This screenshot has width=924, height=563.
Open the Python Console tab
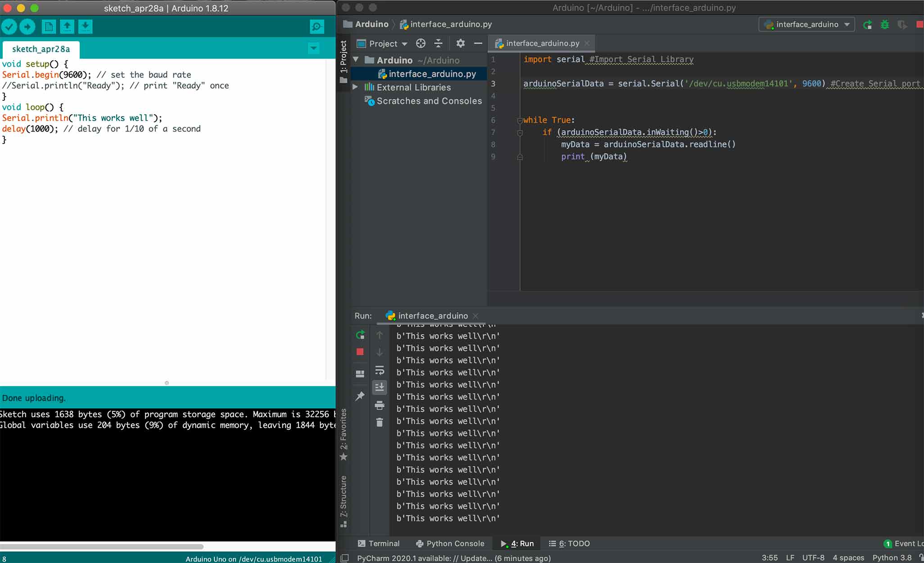(450, 544)
